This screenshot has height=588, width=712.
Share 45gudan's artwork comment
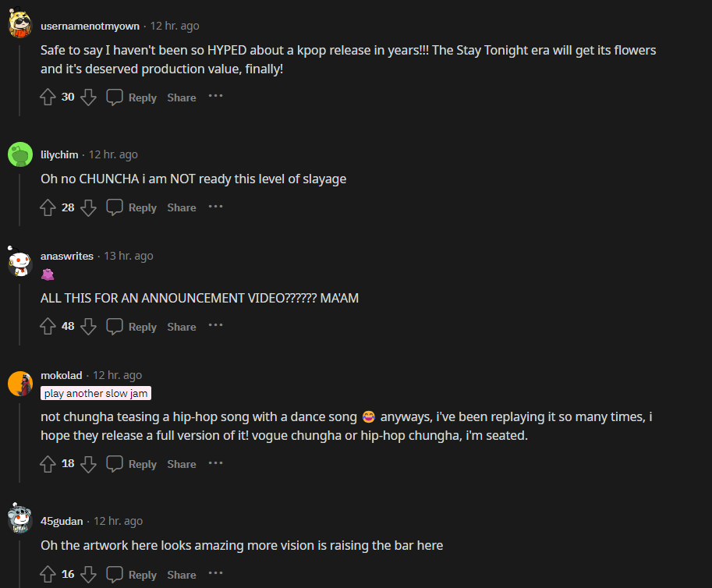182,575
